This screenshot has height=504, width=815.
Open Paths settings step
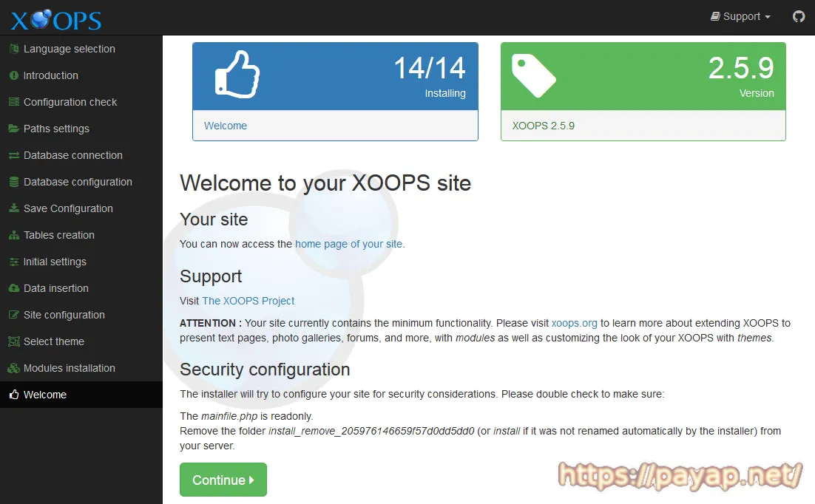[x=81, y=129]
